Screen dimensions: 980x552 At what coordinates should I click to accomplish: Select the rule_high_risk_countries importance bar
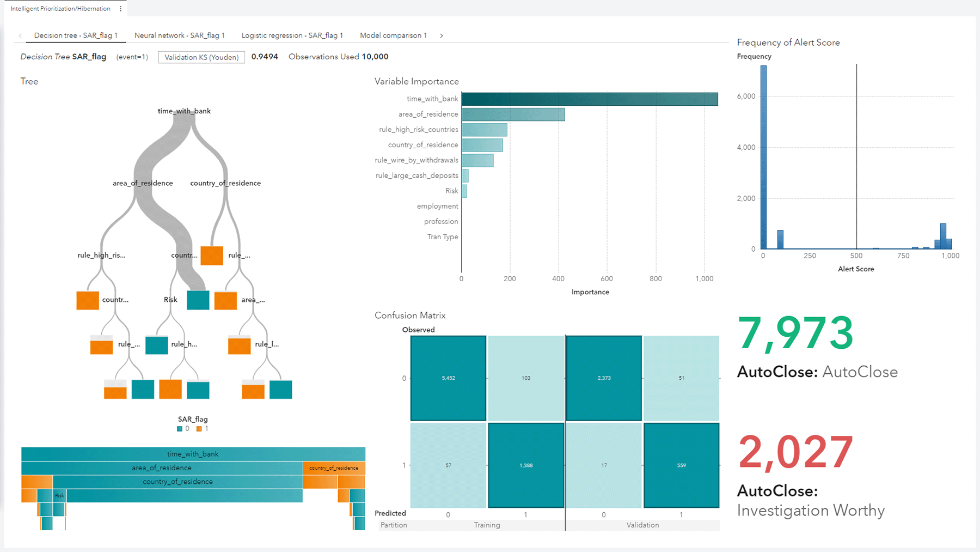click(484, 130)
